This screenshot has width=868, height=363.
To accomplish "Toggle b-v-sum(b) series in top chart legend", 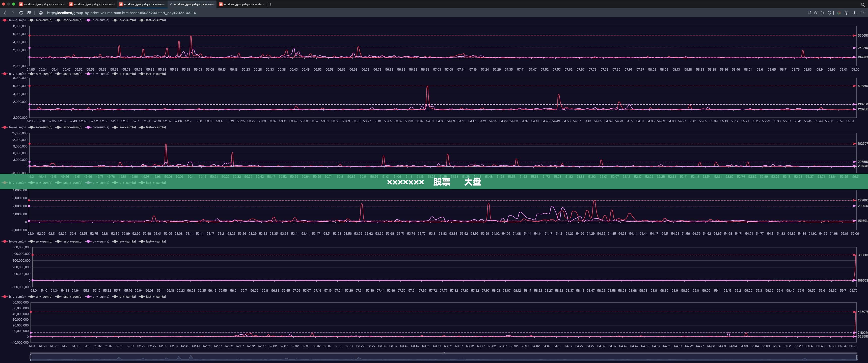I will tap(14, 20).
